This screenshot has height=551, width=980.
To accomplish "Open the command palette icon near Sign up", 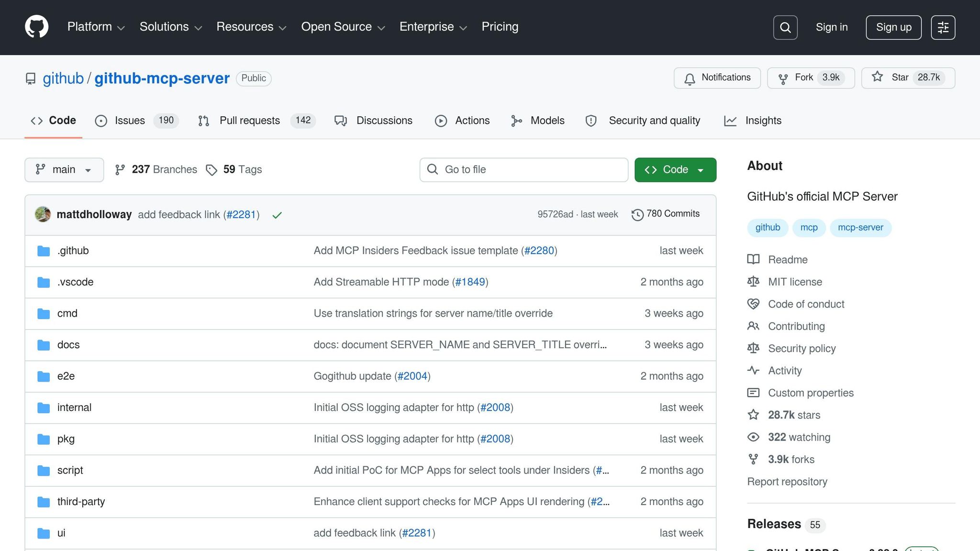I will click(943, 27).
